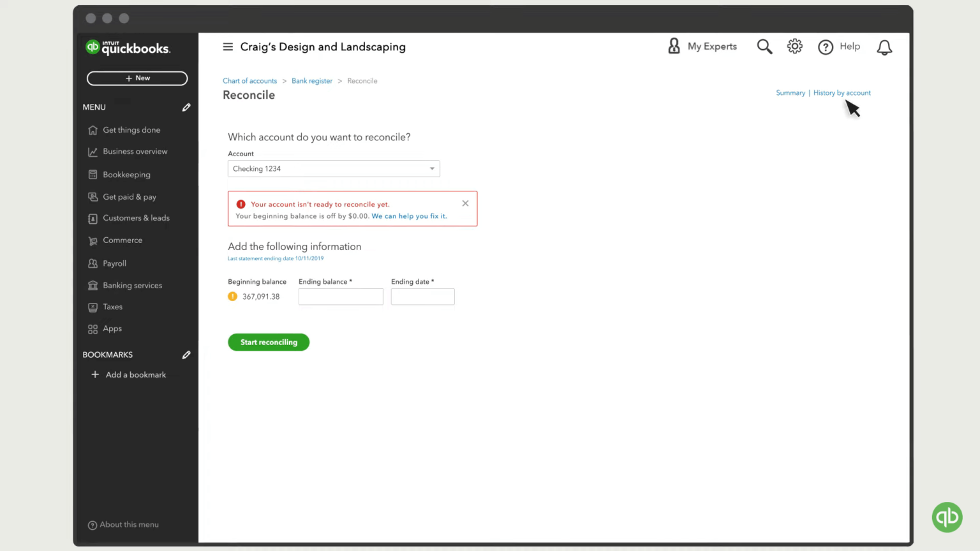
Task: Click the 'We can help you fix it' link
Action: pos(409,216)
